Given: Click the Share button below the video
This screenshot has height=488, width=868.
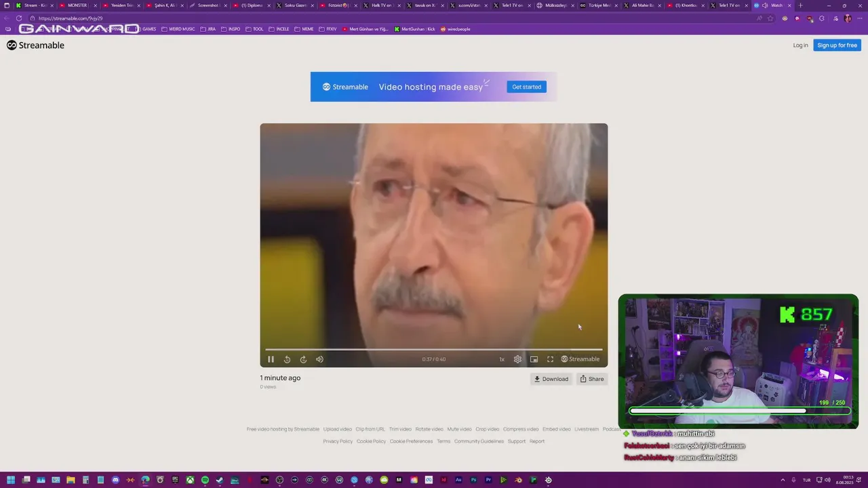Looking at the screenshot, I should (591, 379).
